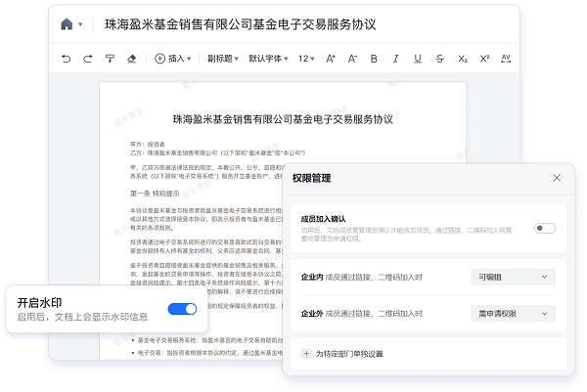Screen dimensions: 587x392
Task: Increase font size with A+ icon
Action: pos(331,59)
